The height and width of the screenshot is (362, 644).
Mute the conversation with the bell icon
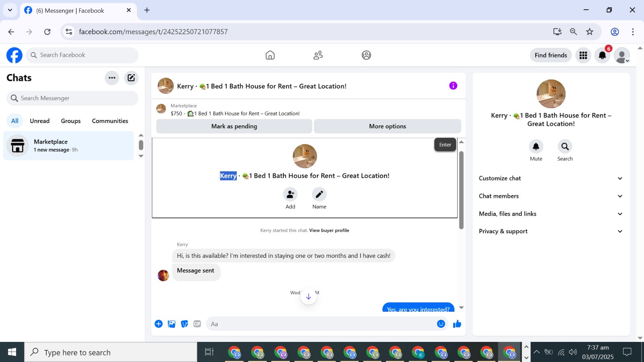click(536, 146)
